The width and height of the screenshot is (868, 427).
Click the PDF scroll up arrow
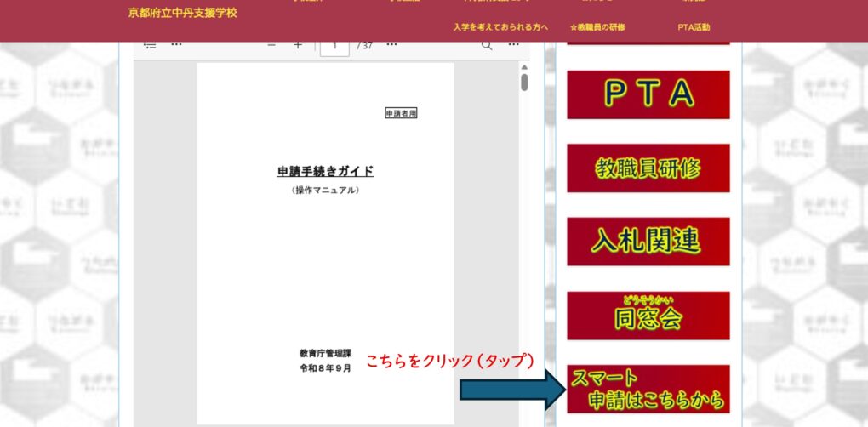pyautogui.click(x=524, y=67)
